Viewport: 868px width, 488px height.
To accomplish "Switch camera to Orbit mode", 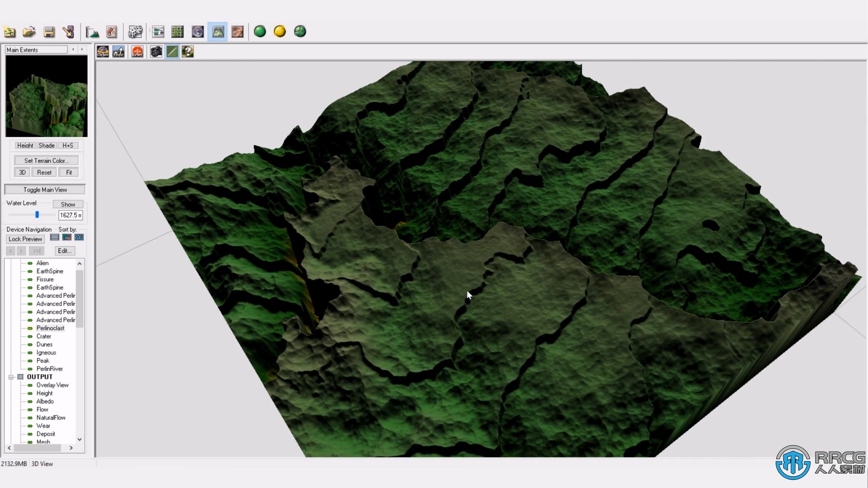I will tap(103, 52).
